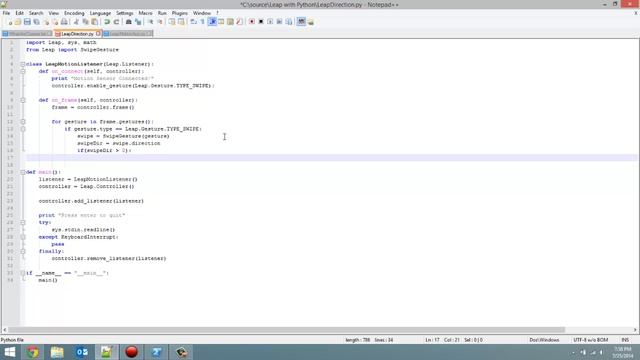Undo the last edit with the Undo icon
The width and height of the screenshot is (640, 360).
click(107, 22)
